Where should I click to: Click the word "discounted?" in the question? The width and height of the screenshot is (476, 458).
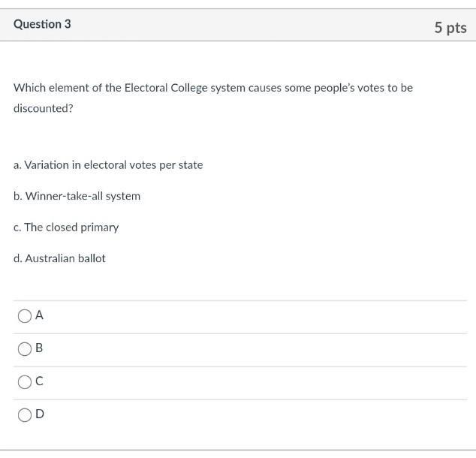pos(44,108)
